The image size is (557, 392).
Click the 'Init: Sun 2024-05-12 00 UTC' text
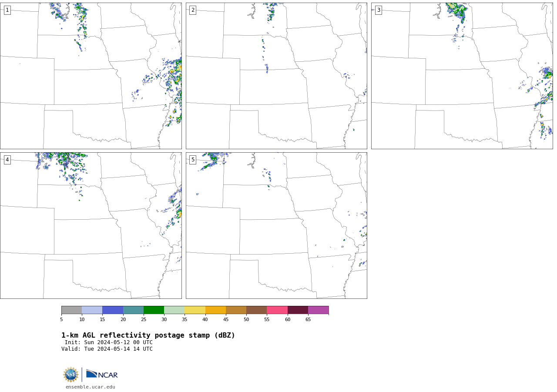pos(109,342)
